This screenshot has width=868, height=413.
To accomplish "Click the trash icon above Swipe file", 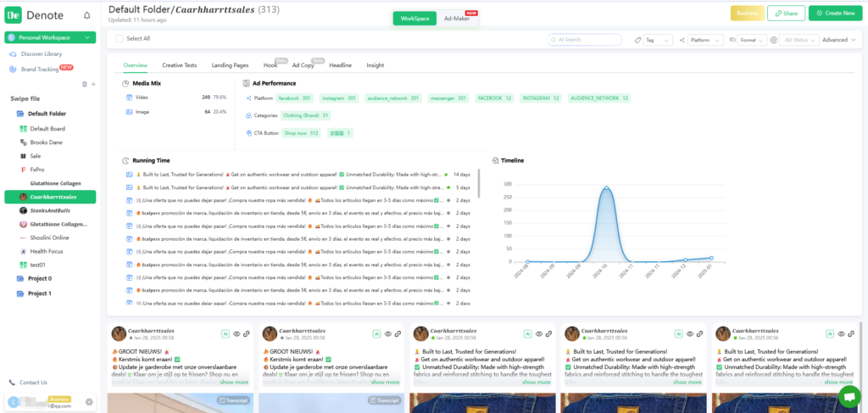I will [84, 84].
